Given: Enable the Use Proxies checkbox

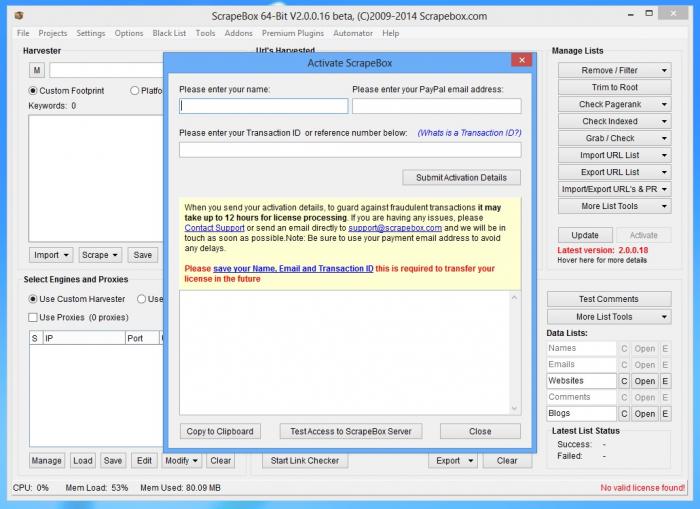Looking at the screenshot, I should click(x=33, y=317).
